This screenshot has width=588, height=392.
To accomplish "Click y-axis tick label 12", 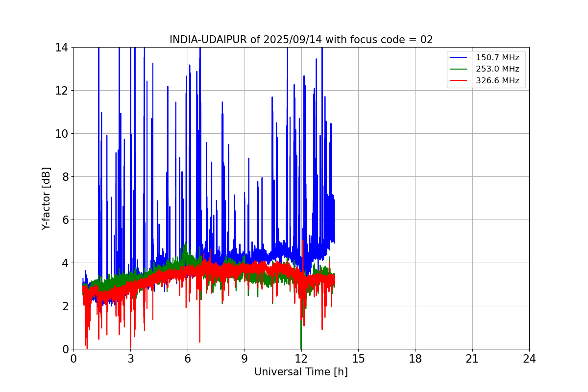I will [62, 91].
